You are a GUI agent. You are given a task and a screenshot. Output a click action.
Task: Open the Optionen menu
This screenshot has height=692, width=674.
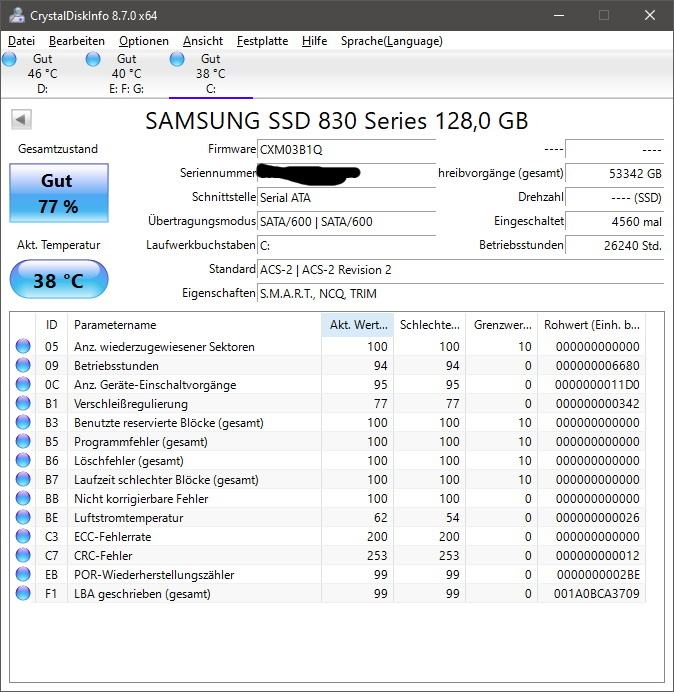(x=144, y=41)
